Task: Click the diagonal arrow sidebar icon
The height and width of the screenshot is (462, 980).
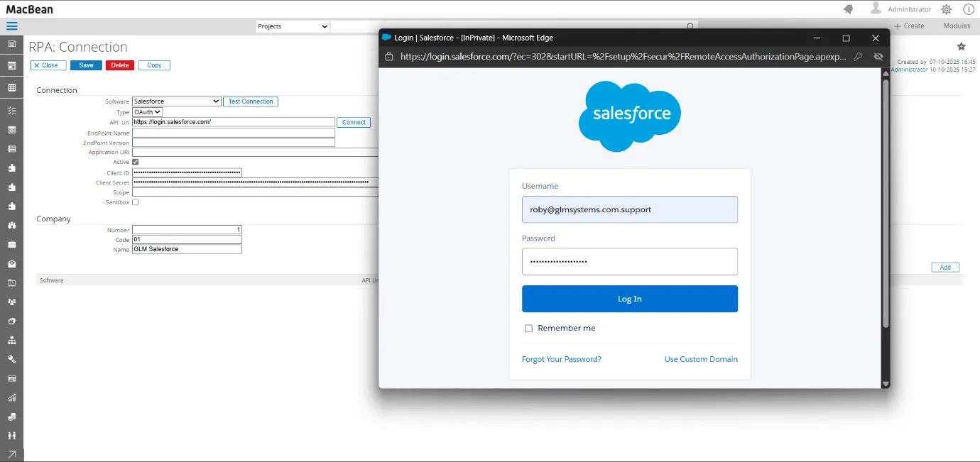Action: click(x=12, y=454)
